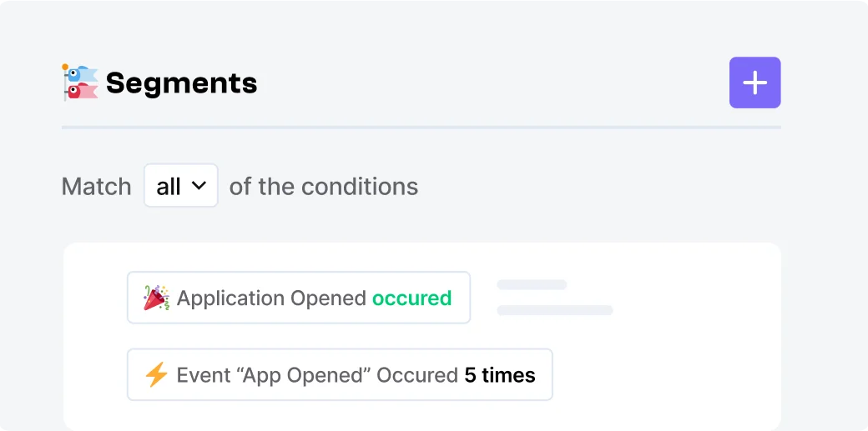The image size is (868, 431).
Task: Click the Segments heading title
Action: click(181, 83)
